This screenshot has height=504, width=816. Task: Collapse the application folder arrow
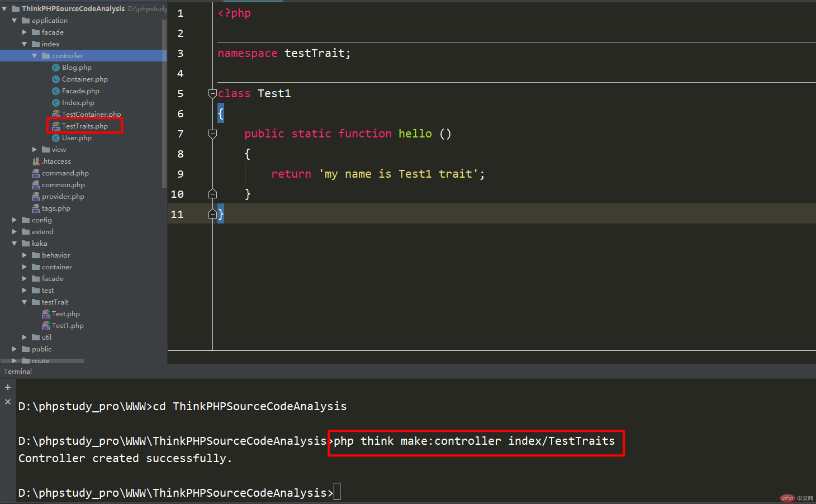click(15, 21)
